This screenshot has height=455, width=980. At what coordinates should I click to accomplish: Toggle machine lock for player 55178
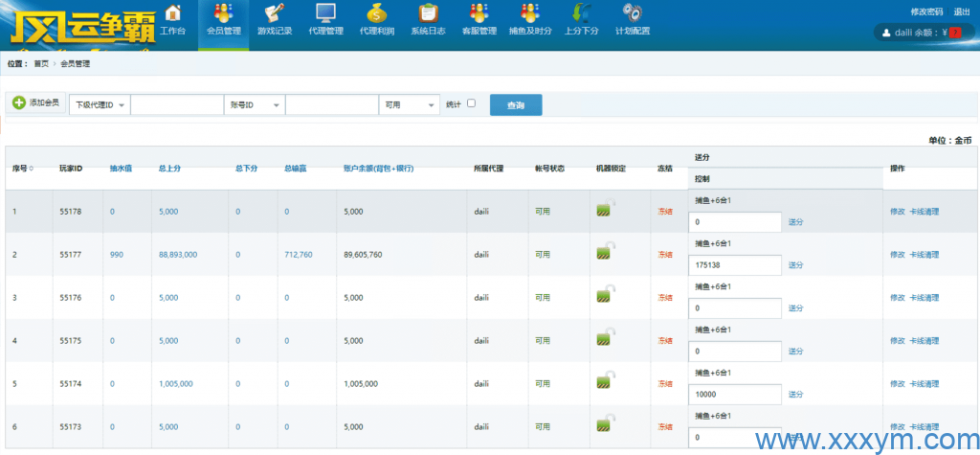(604, 208)
